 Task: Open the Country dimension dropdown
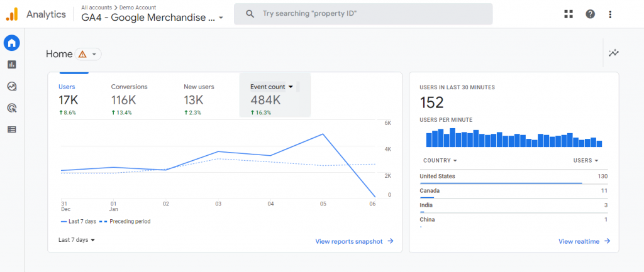click(x=440, y=161)
